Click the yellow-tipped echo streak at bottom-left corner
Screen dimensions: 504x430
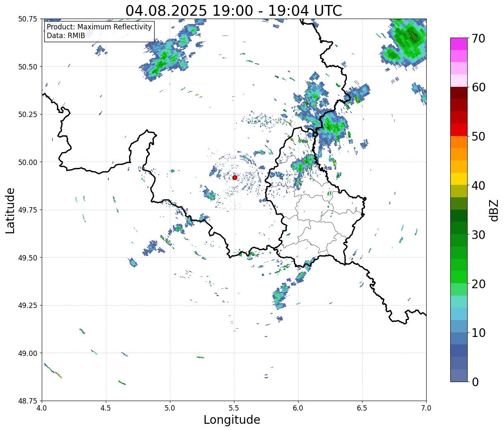click(53, 370)
